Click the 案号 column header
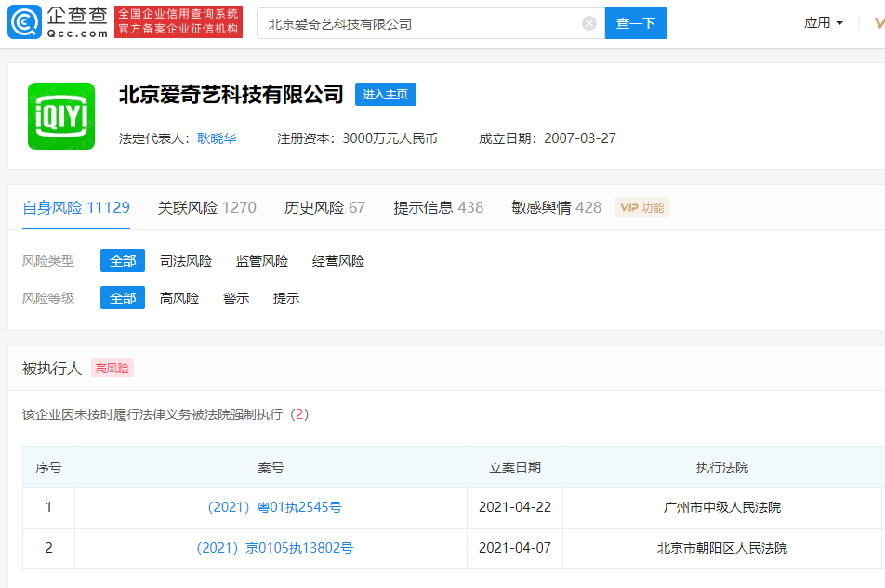 coord(271,467)
